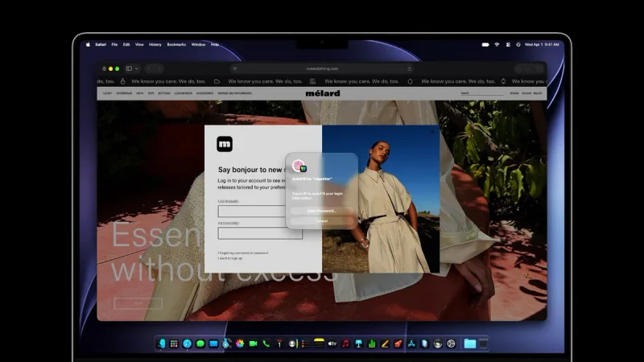
Task: Click the date and time in menu bar
Action: 542,44
